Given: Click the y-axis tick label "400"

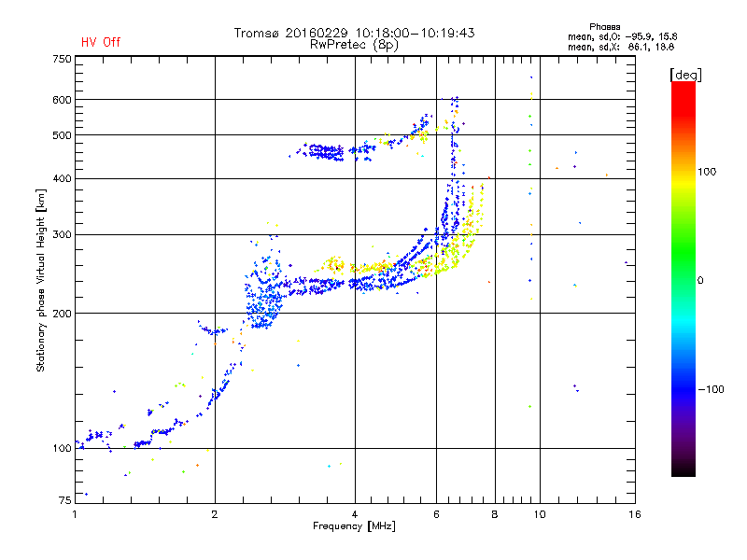Looking at the screenshot, I should (62, 179).
